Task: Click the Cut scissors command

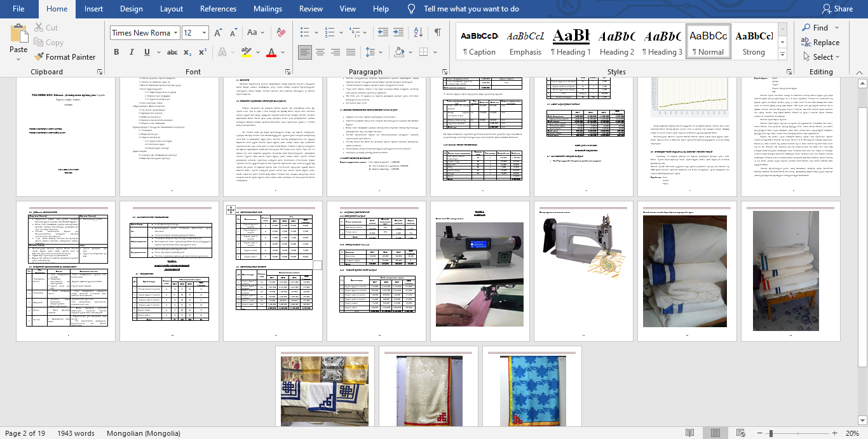Action: click(46, 27)
